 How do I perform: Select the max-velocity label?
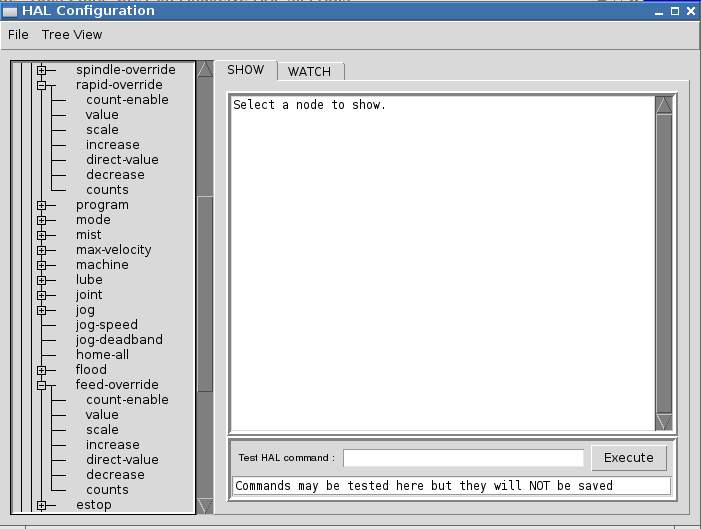click(114, 250)
